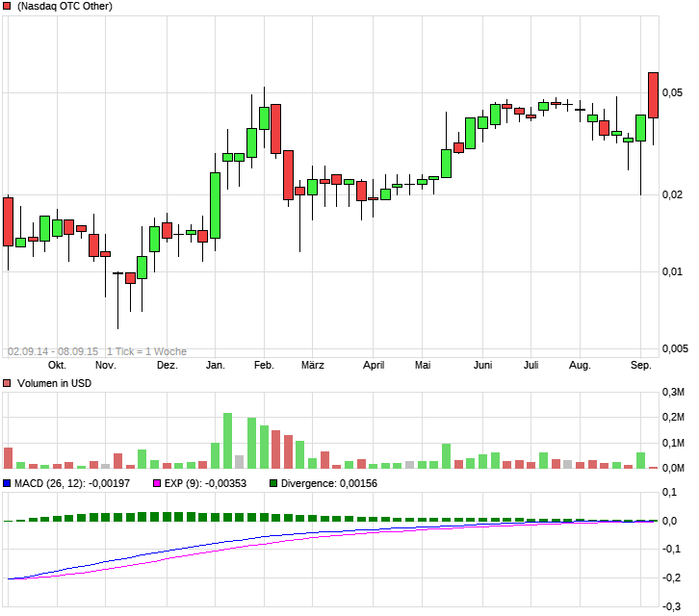Click the Volumen in USD legend square
The height and width of the screenshot is (616, 699).
coord(7,383)
